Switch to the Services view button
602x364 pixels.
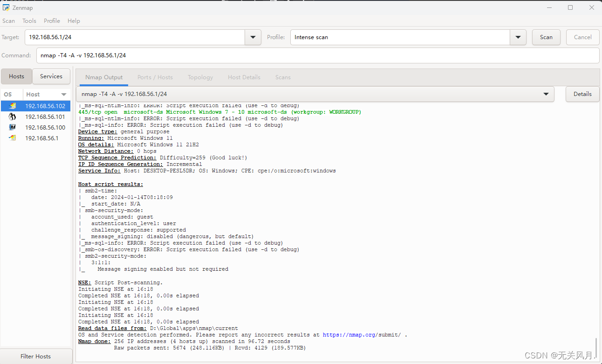(51, 76)
